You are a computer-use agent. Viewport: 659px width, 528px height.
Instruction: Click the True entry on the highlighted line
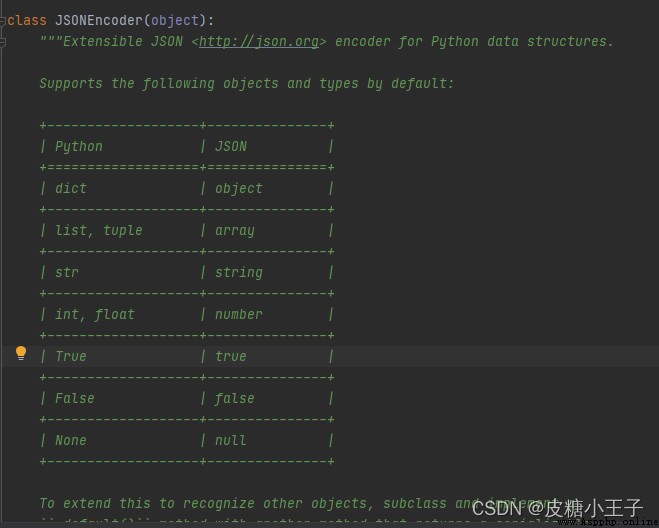(71, 356)
